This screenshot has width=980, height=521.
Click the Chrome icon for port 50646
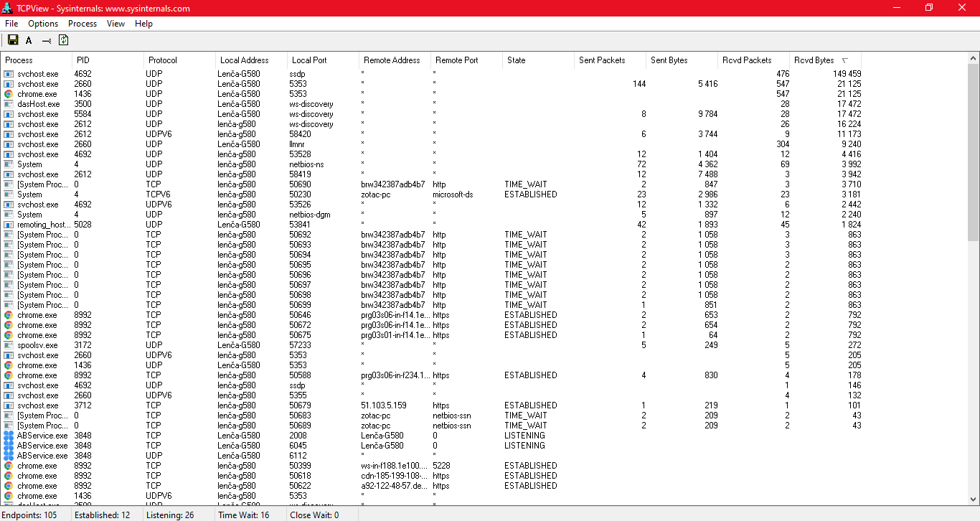pyautogui.click(x=9, y=315)
